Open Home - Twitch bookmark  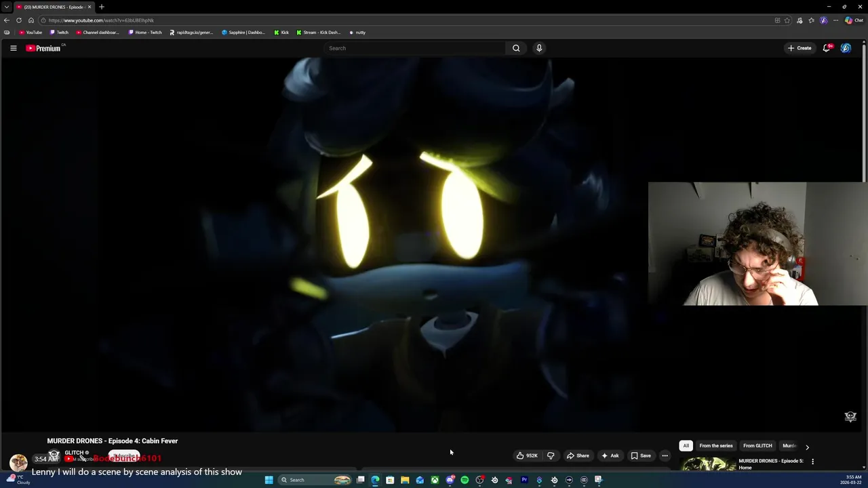[x=145, y=33]
